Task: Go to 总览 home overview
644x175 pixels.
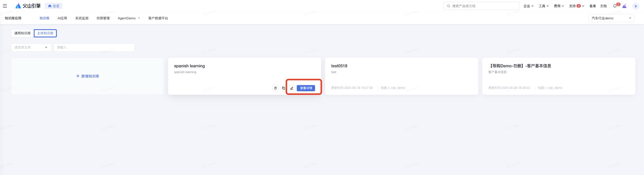Action: (54, 6)
